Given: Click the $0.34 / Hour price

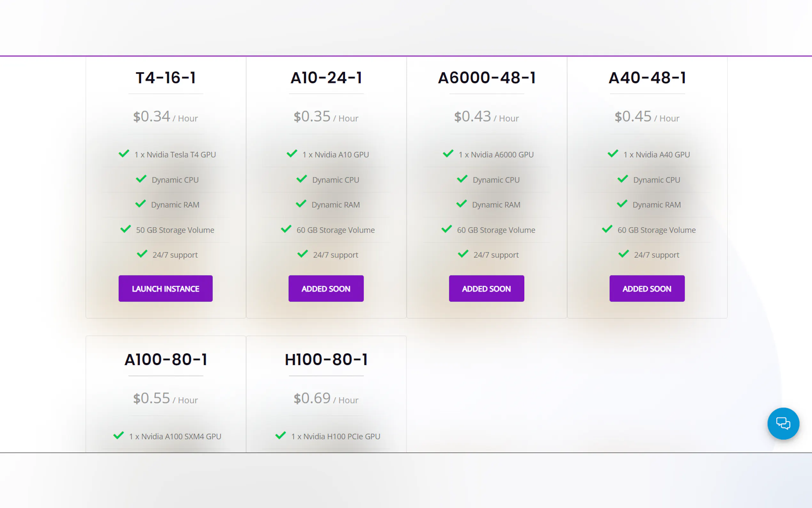Looking at the screenshot, I should coord(166,117).
